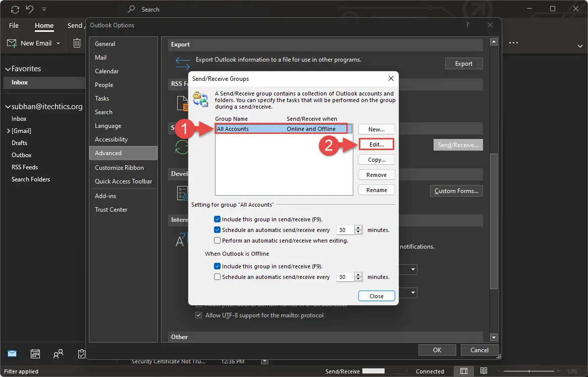Open the ribbon more options ellipsis
This screenshot has width=588, height=377.
pos(513,43)
